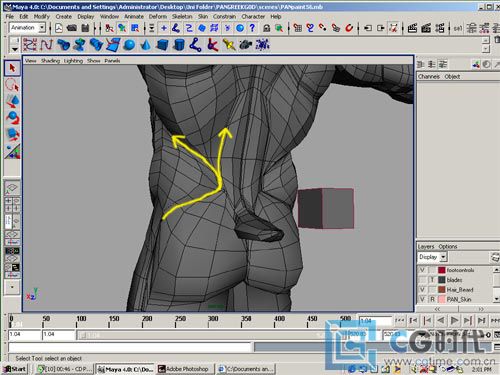The height and width of the screenshot is (375, 500).
Task: Collapse layer editor with << button
Action: pos(437,309)
